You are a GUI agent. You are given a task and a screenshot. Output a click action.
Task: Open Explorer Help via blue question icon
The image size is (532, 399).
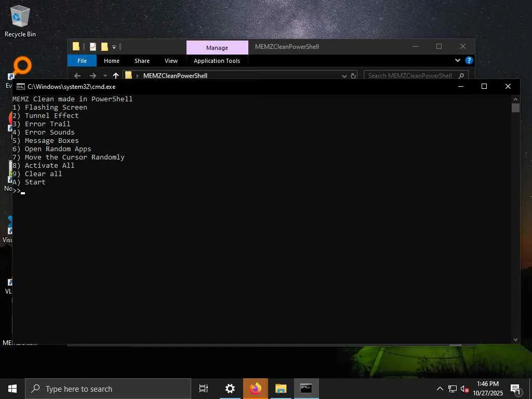[469, 60]
